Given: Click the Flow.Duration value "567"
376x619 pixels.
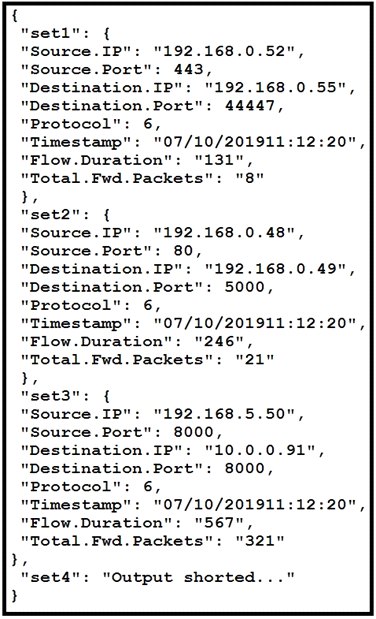Looking at the screenshot, I should pyautogui.click(x=219, y=523).
